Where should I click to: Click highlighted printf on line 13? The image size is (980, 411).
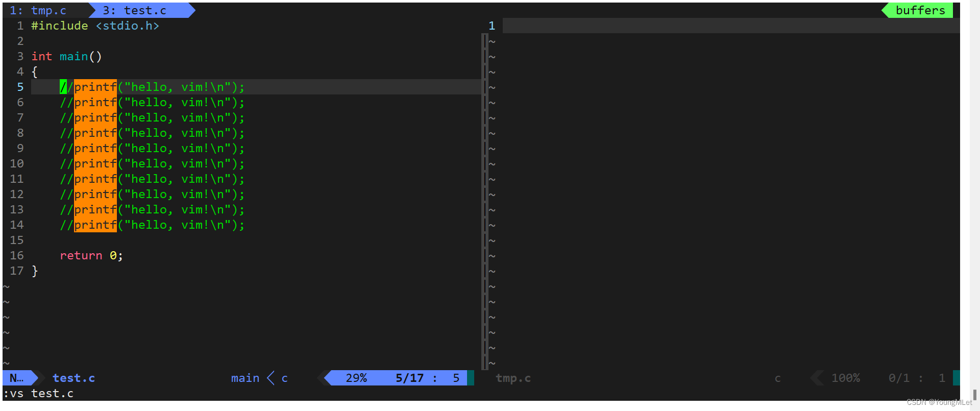(x=95, y=209)
